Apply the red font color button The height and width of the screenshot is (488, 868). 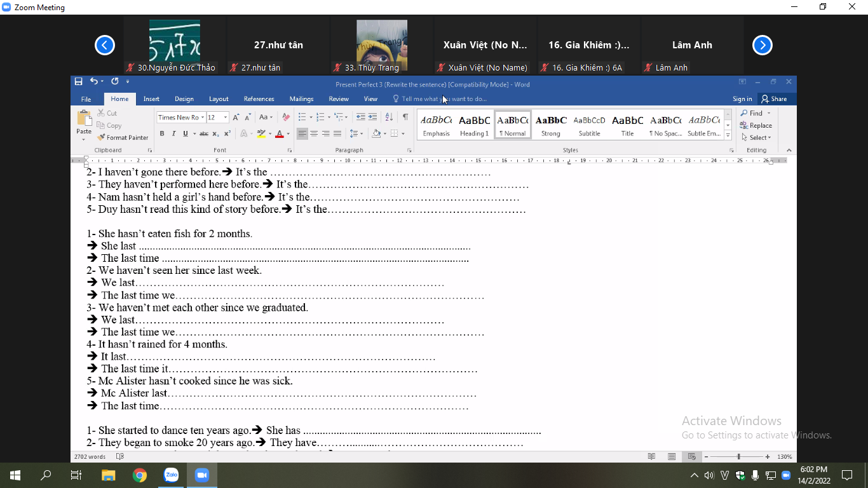pyautogui.click(x=279, y=133)
